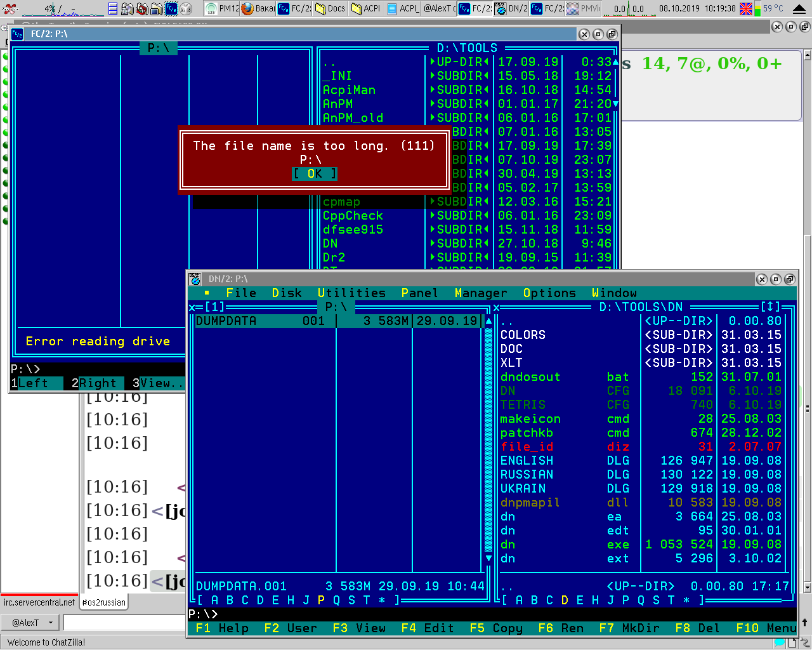Click F8 Del in DN/2 function bar
The height and width of the screenshot is (650, 812).
click(698, 628)
